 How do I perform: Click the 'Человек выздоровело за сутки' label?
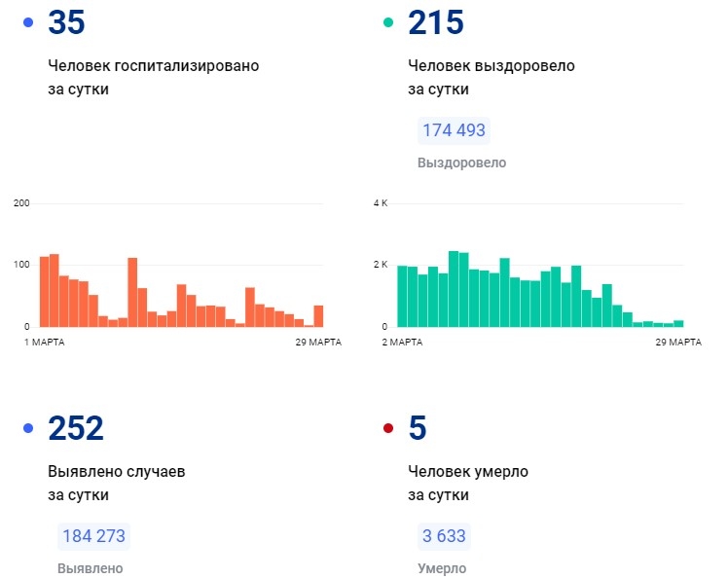pyautogui.click(x=491, y=78)
